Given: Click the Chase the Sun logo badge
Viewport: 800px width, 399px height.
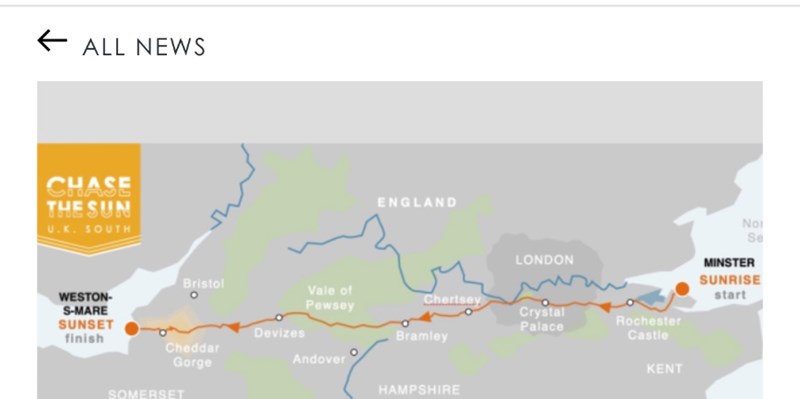Looking at the screenshot, I should point(89,199).
